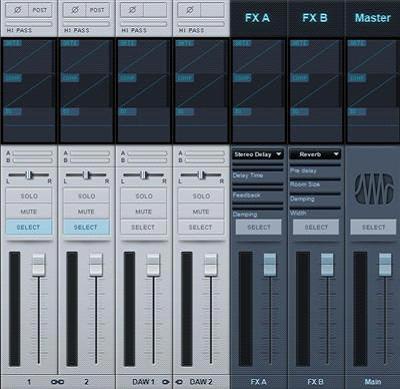400x389 pixels.
Task: Click the Master fader cap
Action: [x=385, y=265]
